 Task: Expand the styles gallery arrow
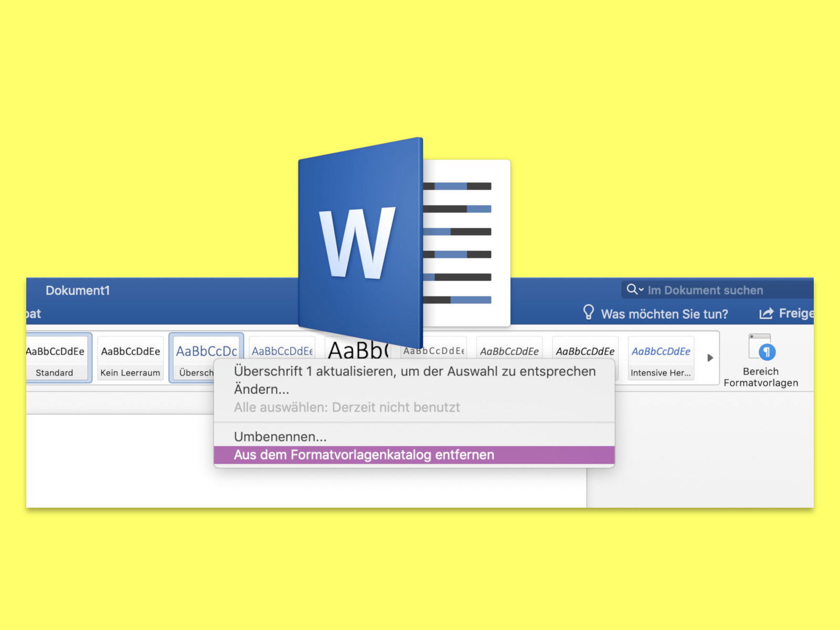[710, 358]
